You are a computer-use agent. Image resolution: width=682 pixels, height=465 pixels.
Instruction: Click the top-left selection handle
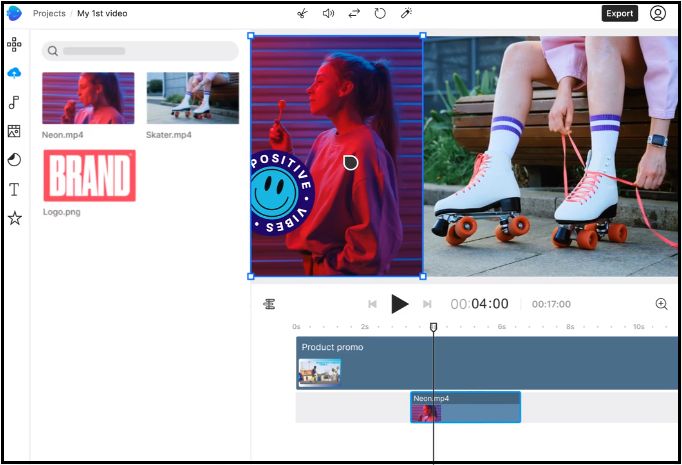pos(251,36)
